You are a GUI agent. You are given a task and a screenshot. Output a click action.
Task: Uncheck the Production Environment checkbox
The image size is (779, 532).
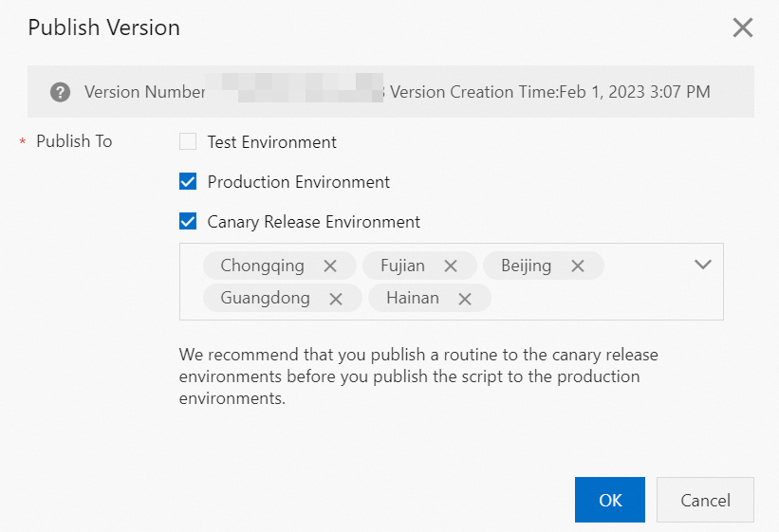[x=188, y=182]
